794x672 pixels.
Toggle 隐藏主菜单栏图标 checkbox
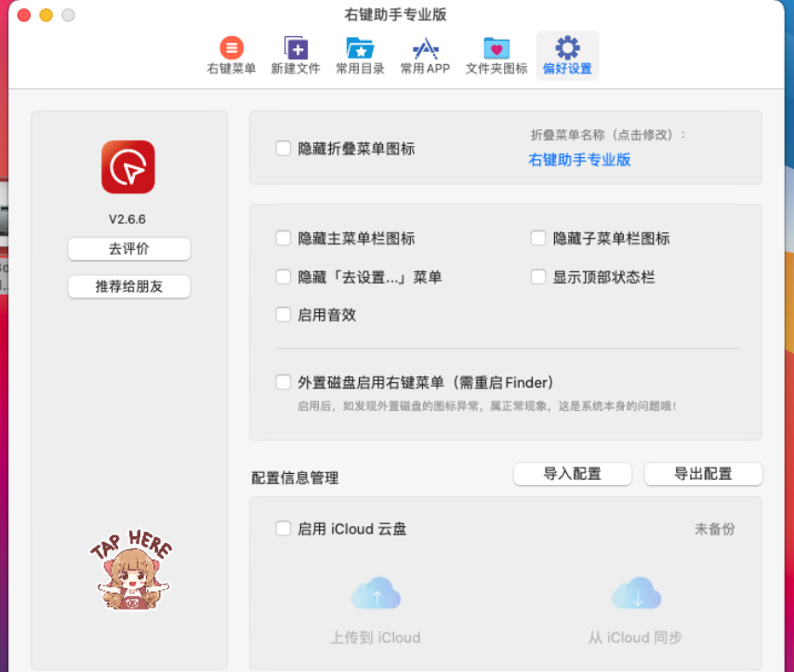pos(284,238)
